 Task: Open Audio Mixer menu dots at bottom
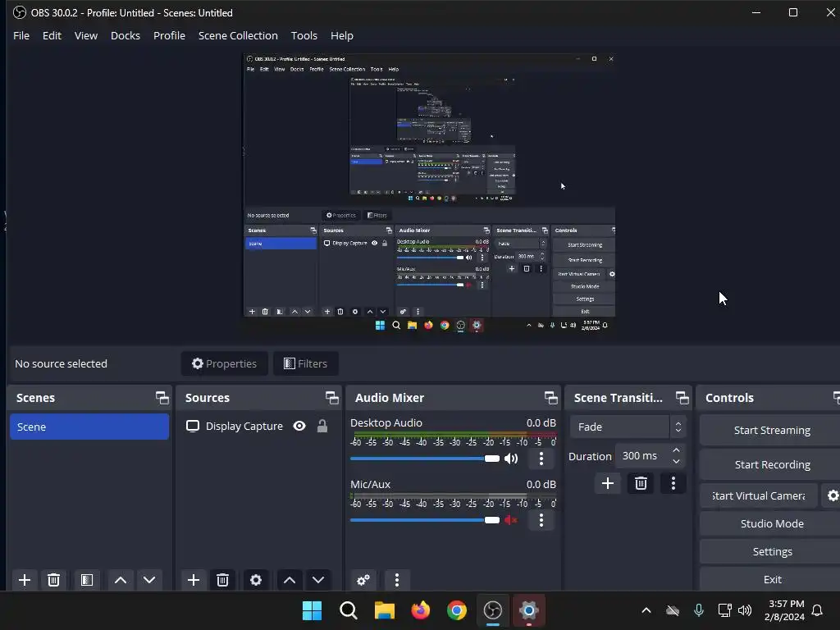[x=397, y=580]
